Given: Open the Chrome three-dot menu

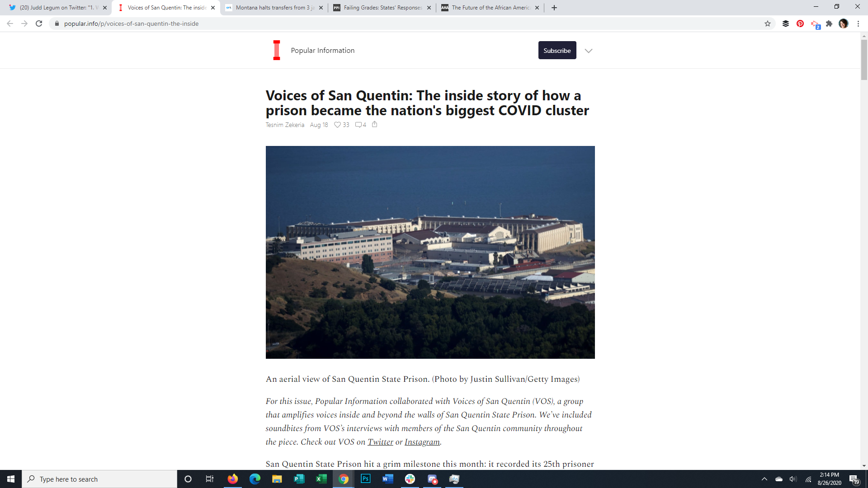Looking at the screenshot, I should (x=858, y=23).
